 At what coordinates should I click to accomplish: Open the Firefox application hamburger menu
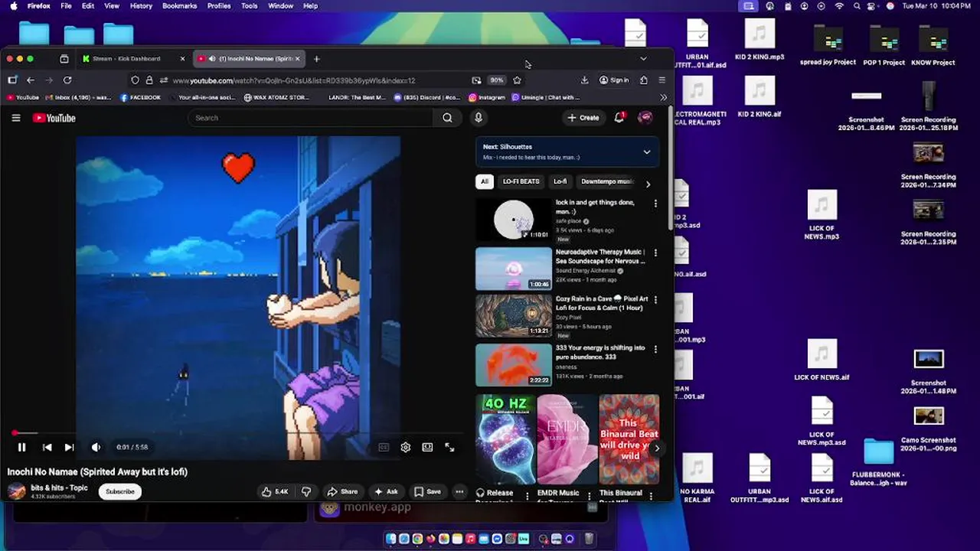pos(661,80)
